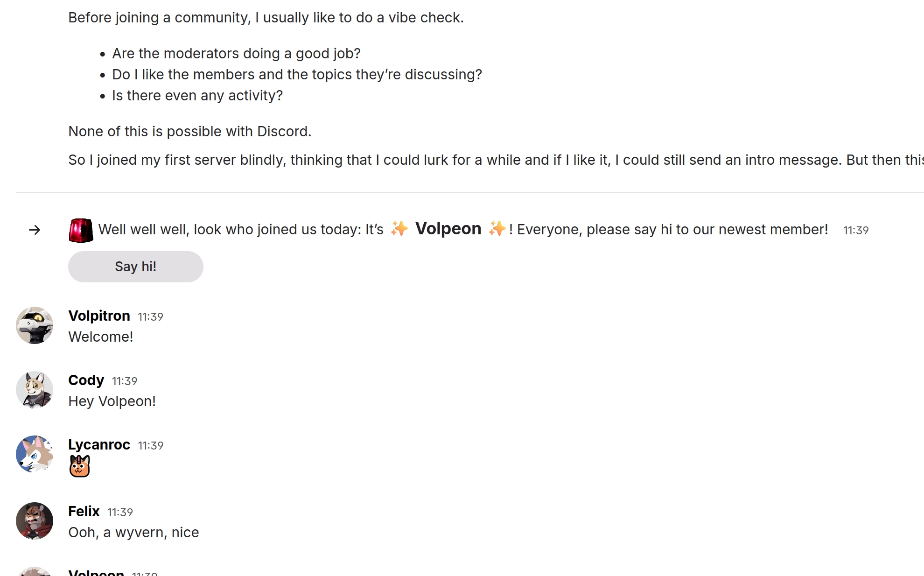924x576 pixels.
Task: Select Volpitron's robot fox avatar
Action: coord(35,325)
